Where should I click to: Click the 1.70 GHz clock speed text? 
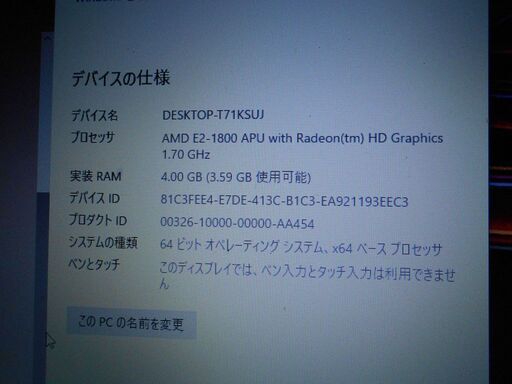coord(186,155)
